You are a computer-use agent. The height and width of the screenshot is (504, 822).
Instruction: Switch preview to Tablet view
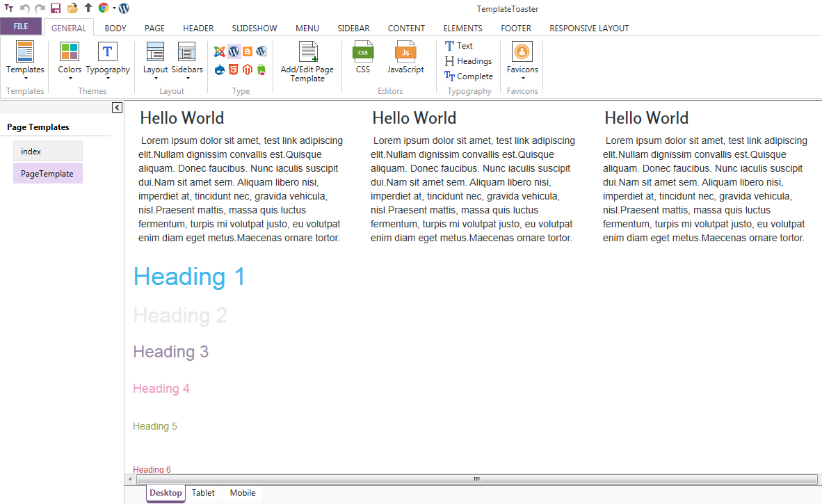pos(203,493)
